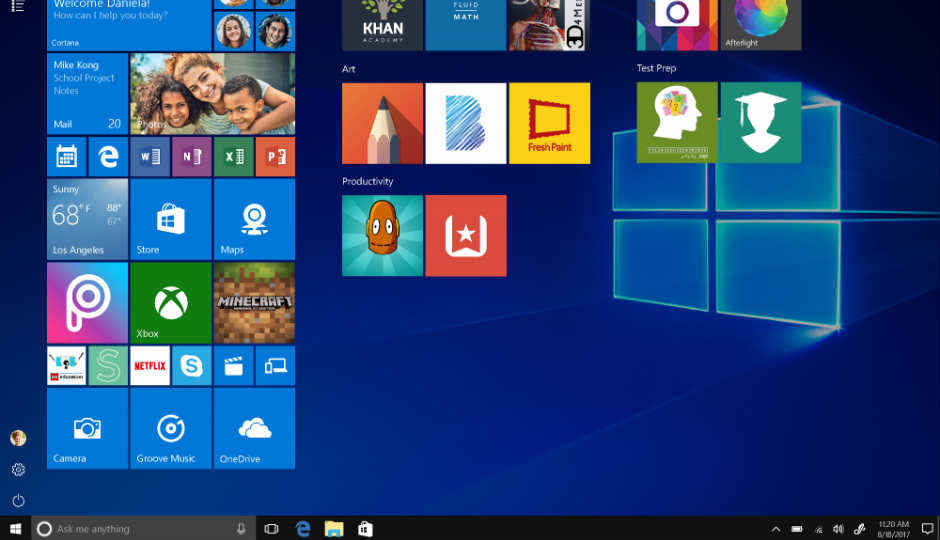Open the Connect devices tile
Viewport: 940px width, 540px height.
tap(275, 366)
